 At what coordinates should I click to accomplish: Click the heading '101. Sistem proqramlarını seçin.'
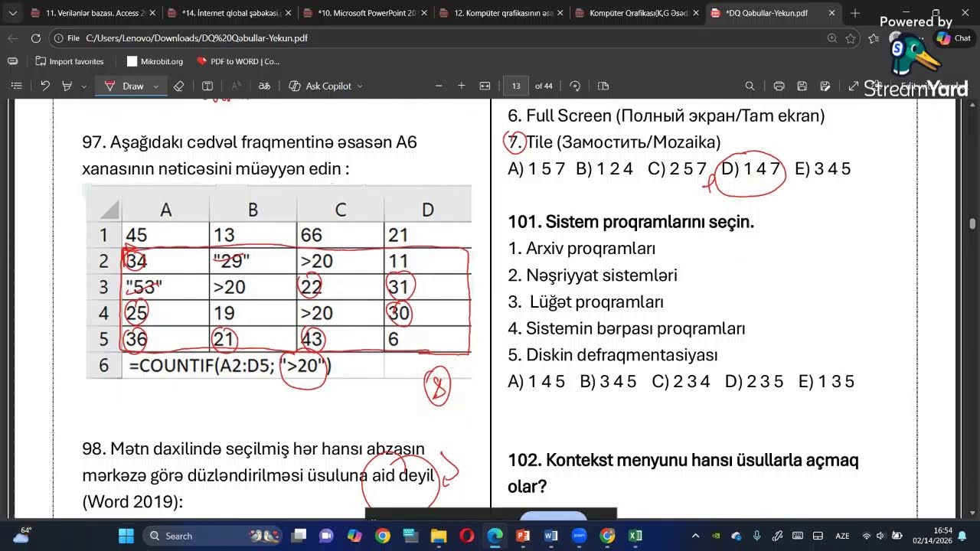[x=631, y=222]
